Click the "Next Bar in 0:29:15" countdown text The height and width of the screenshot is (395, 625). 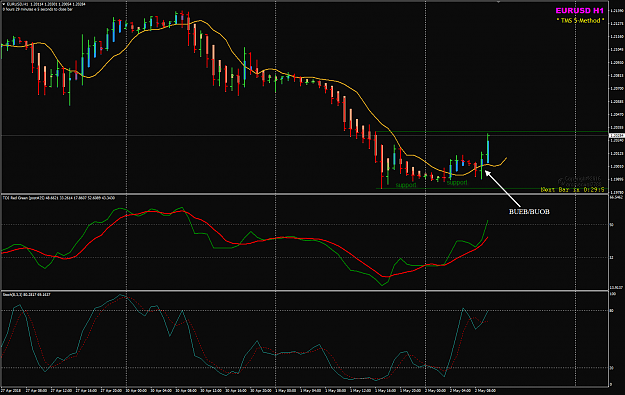point(572,190)
